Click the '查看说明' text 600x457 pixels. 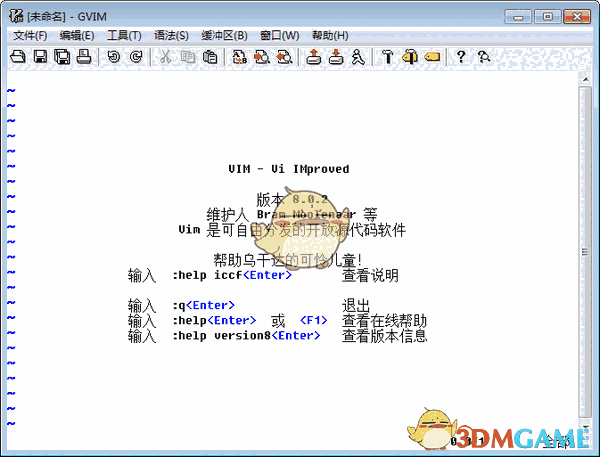(370, 275)
